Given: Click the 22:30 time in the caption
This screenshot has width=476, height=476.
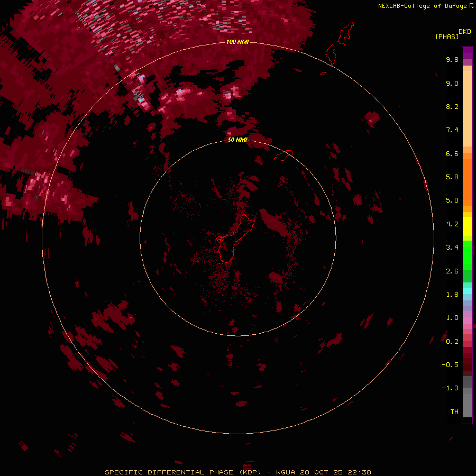Looking at the screenshot, I should tap(360, 472).
